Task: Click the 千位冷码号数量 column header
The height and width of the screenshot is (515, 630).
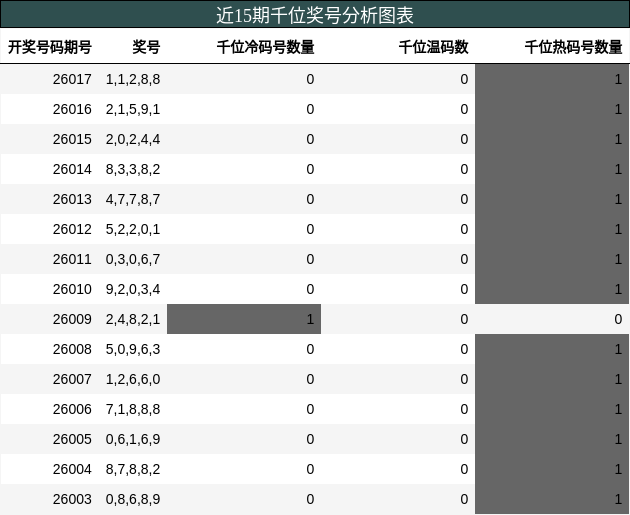Action: click(x=265, y=47)
